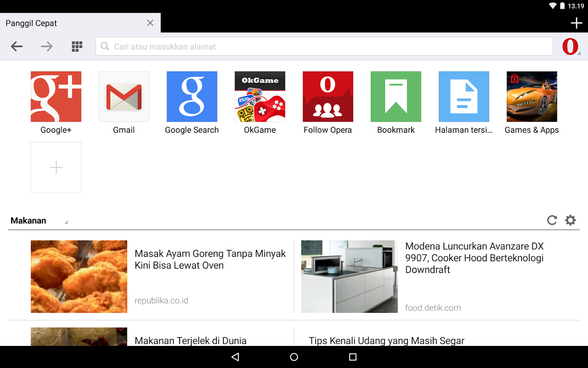Open the Gmail speed dial
The image size is (588, 368).
click(x=124, y=96)
